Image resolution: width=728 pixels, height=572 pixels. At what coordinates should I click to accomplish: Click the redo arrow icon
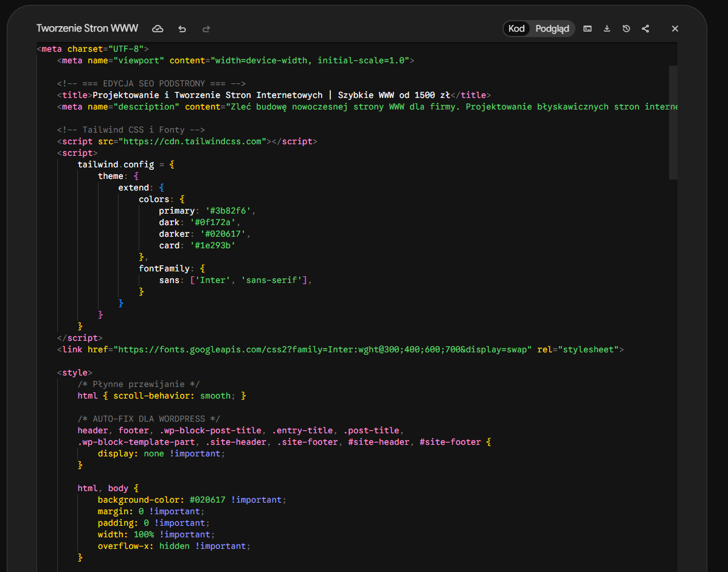click(206, 29)
